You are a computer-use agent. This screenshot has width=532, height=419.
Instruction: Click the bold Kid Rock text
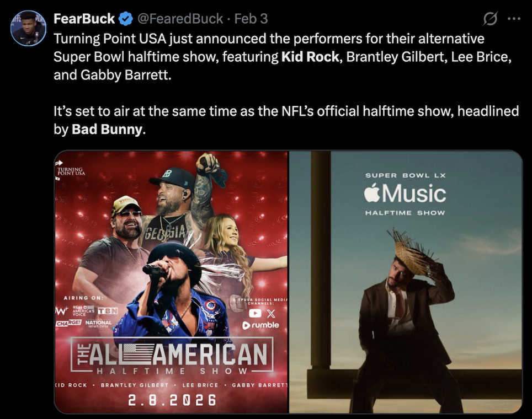pos(310,57)
